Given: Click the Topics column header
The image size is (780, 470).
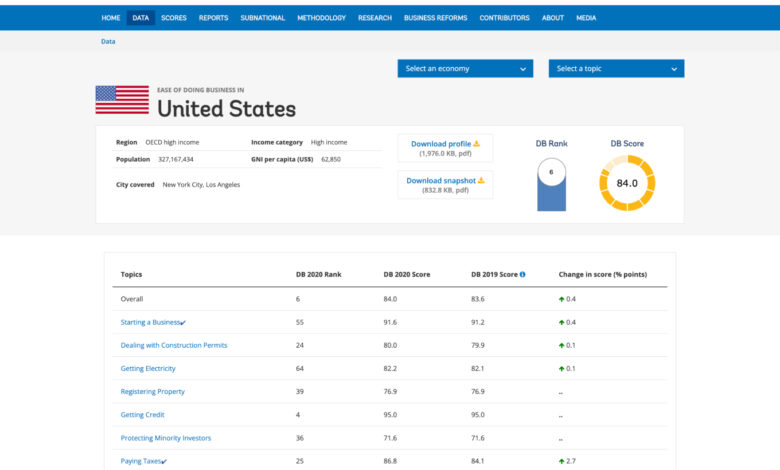Looking at the screenshot, I should pyautogui.click(x=131, y=275).
